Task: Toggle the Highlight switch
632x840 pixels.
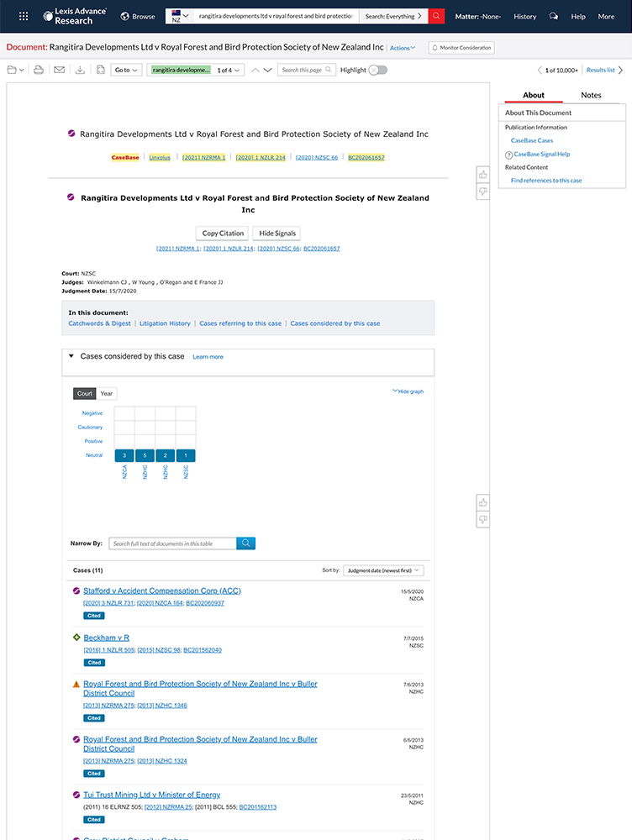Action: [x=378, y=70]
